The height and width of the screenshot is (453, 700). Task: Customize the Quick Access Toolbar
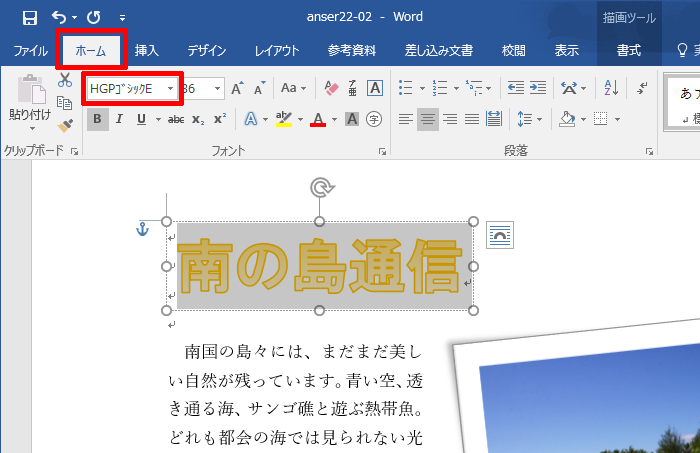click(122, 18)
